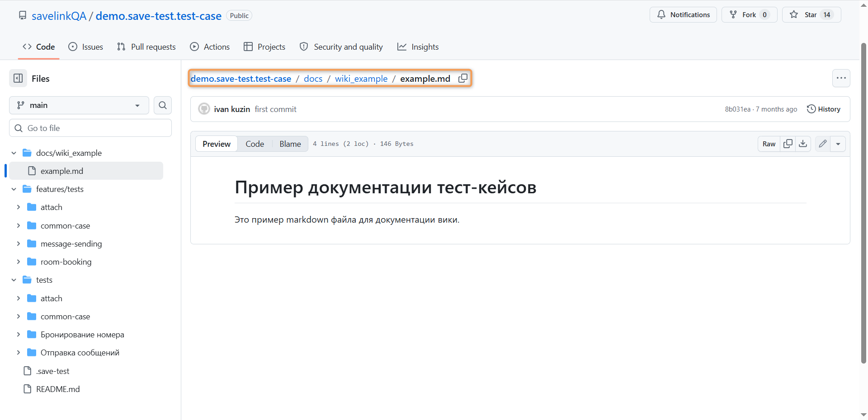Collapse the docs/wiki_example folder
868x420 pixels.
pyautogui.click(x=14, y=153)
